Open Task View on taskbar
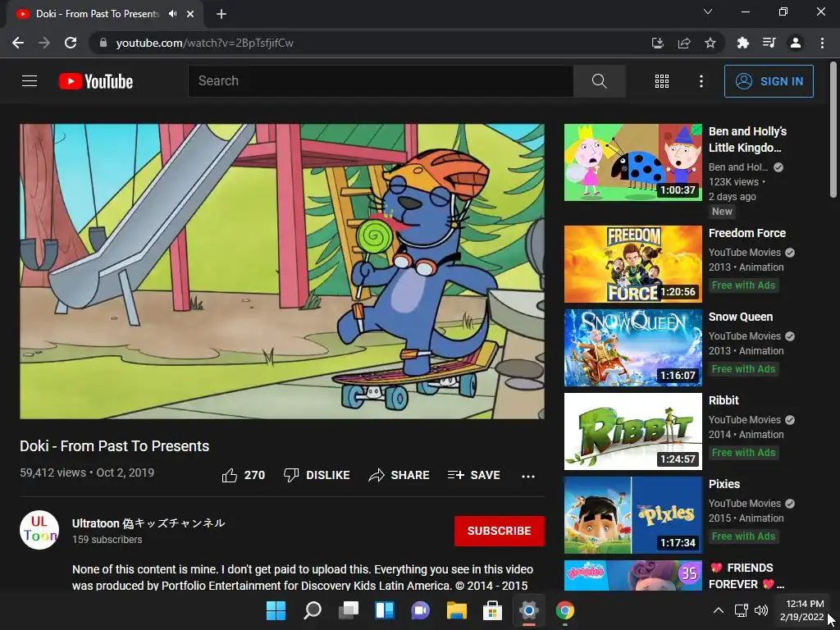Screen dimensions: 840x630 coord(349,610)
